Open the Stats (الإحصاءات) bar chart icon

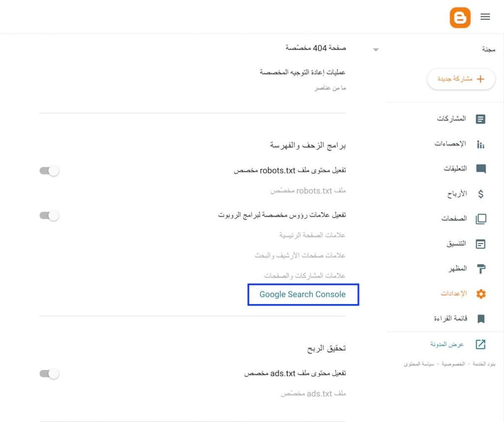481,144
